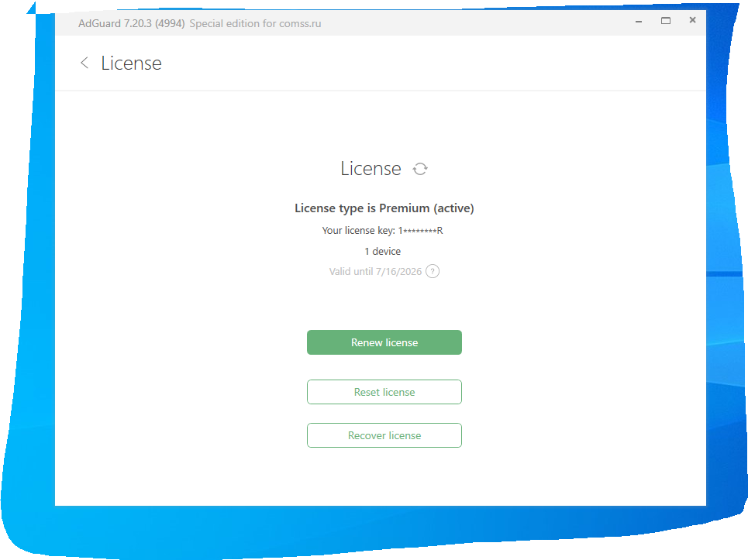The width and height of the screenshot is (748, 560).
Task: Click the title bar text 'AdGuard 7.20.3 (4994)'
Action: [131, 23]
